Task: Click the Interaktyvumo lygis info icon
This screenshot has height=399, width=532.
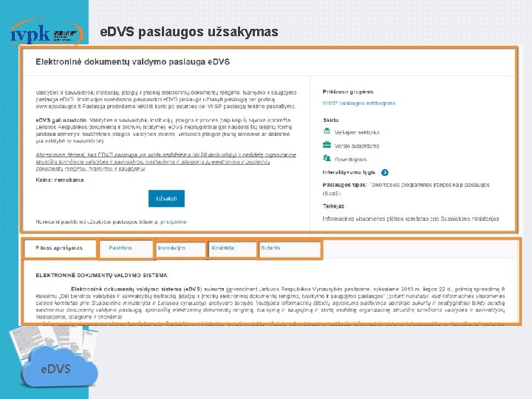Action: tap(385, 173)
